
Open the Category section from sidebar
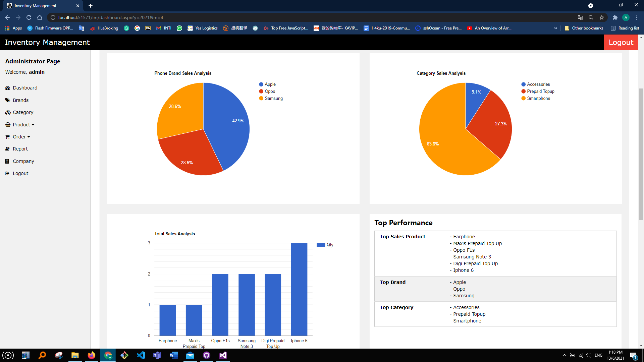[x=23, y=112]
